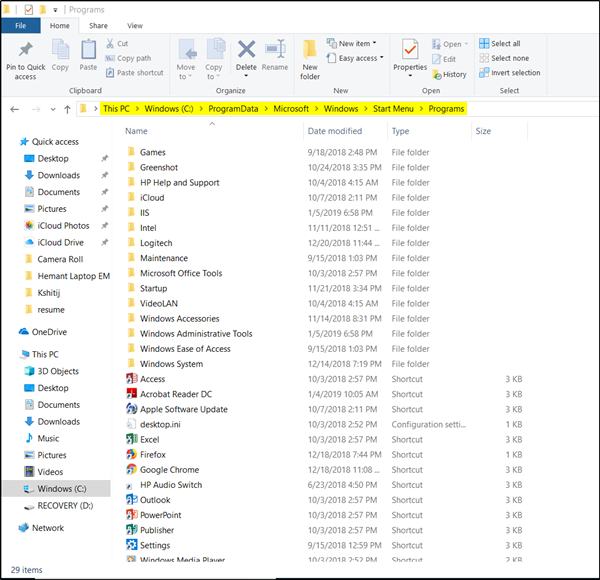Click the Rename icon
This screenshot has width=600, height=580.
click(275, 49)
